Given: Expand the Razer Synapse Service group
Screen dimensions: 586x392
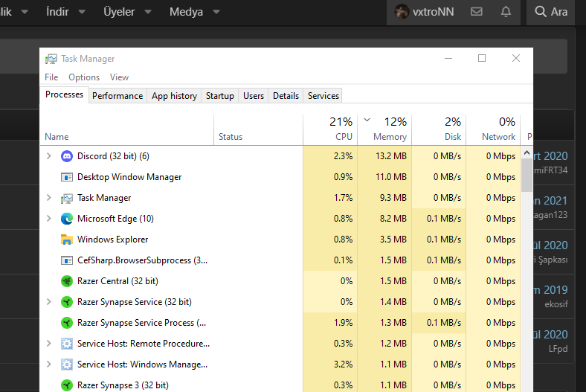Looking at the screenshot, I should (49, 302).
